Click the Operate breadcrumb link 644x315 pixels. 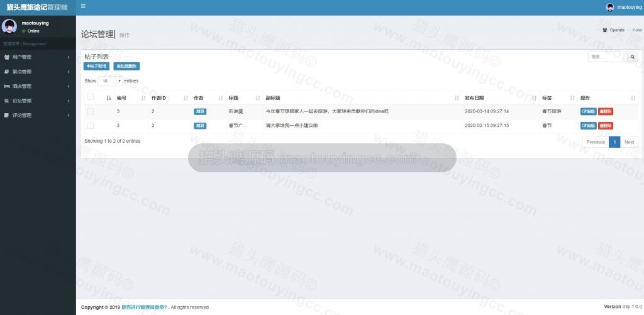pos(617,30)
